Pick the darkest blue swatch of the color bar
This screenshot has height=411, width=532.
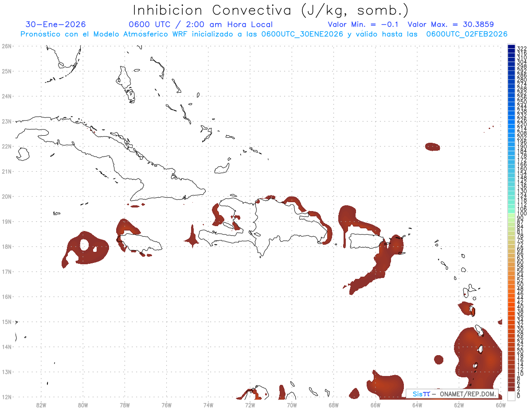coord(512,47)
